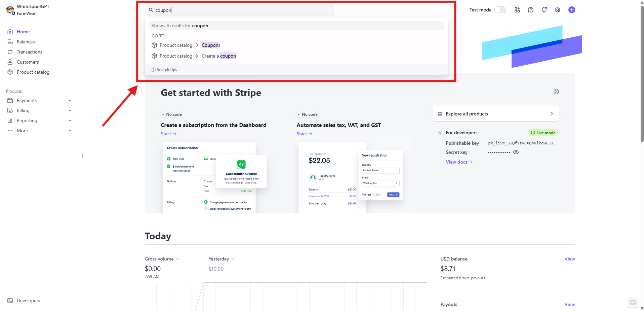
Task: Open settings gear icon
Action: coord(557,10)
